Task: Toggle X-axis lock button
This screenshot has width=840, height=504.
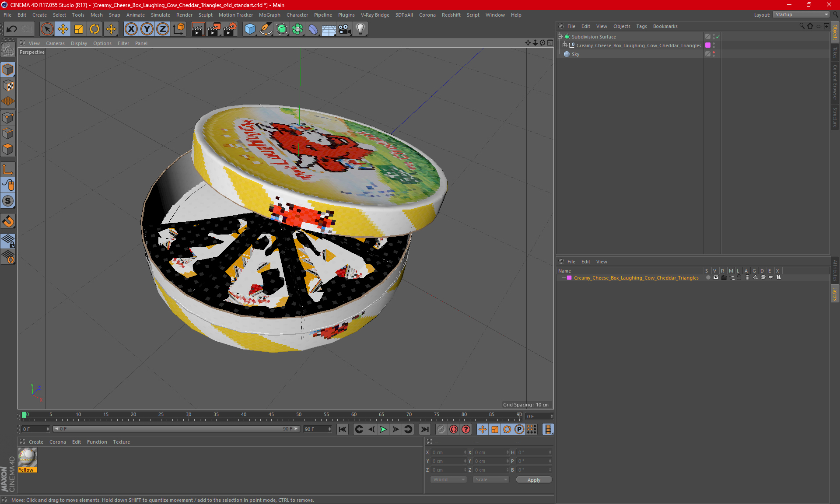Action: point(131,29)
